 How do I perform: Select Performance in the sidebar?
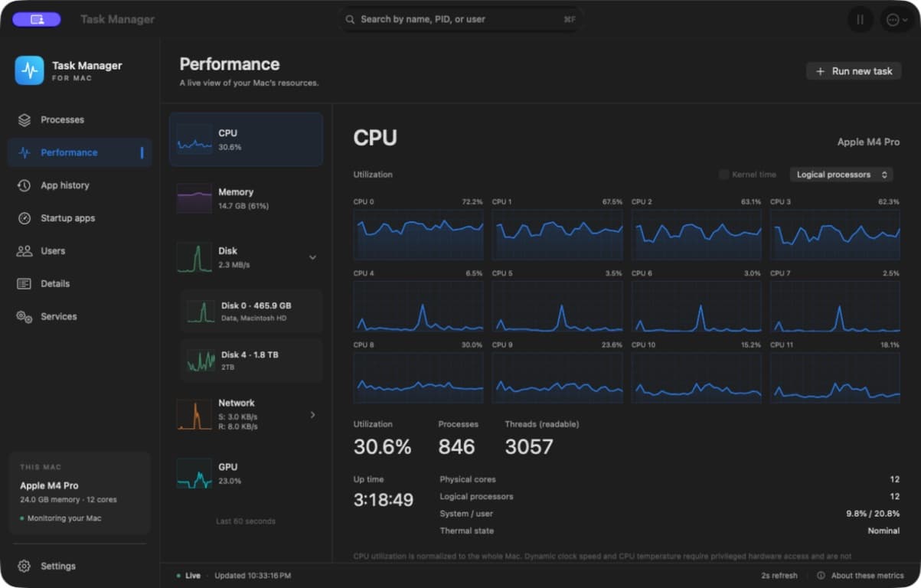(x=80, y=152)
